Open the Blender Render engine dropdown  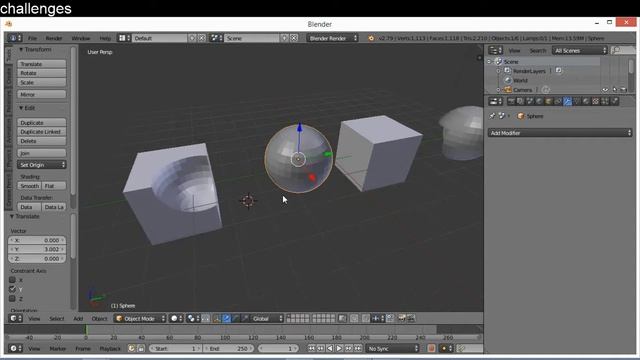[x=332, y=38]
